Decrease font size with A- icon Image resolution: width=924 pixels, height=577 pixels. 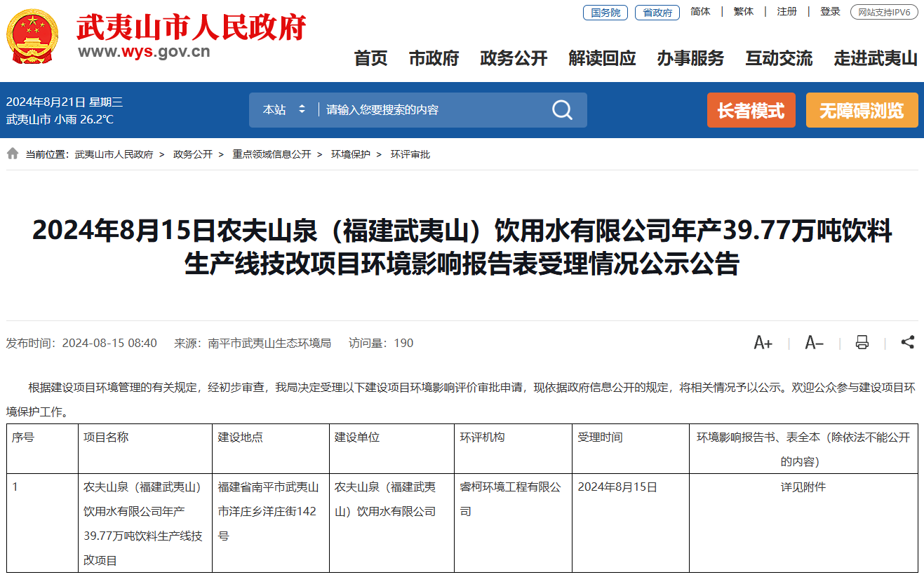pyautogui.click(x=814, y=343)
